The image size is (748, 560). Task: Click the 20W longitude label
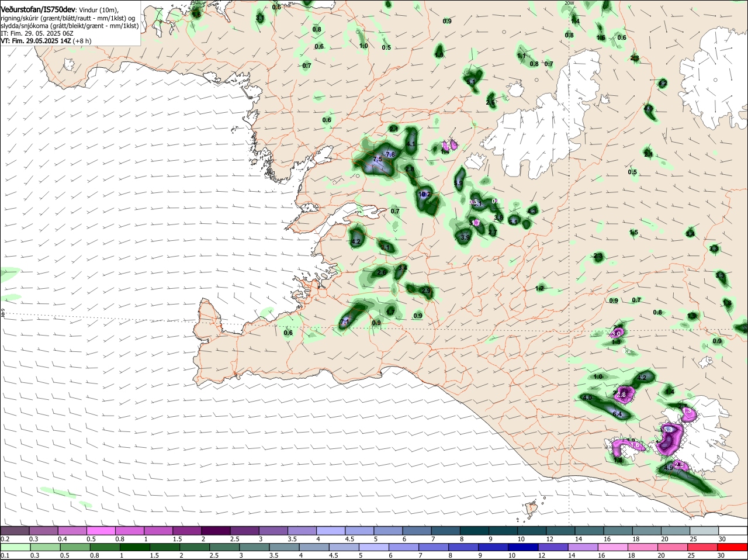pos(569,3)
